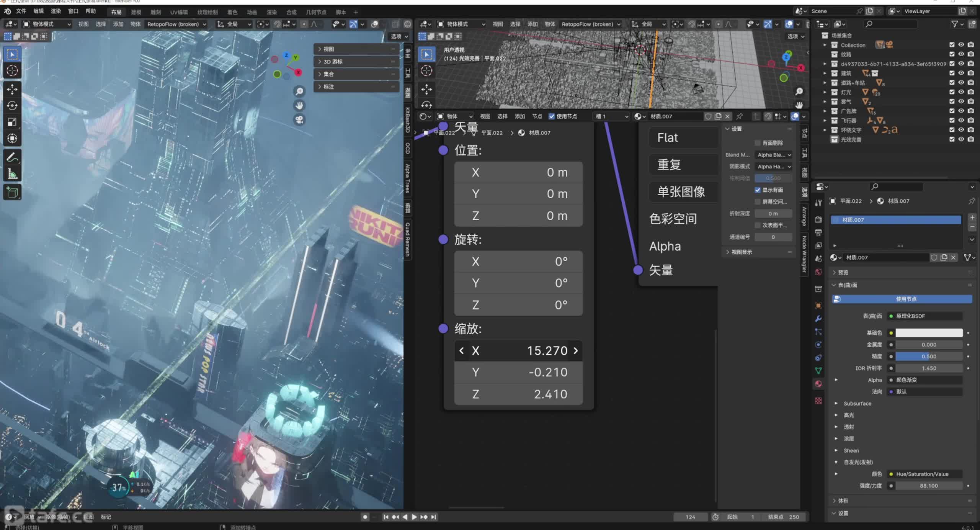This screenshot has height=530, width=980.
Task: Expand the 3D 游标 panel
Action: pyautogui.click(x=356, y=62)
